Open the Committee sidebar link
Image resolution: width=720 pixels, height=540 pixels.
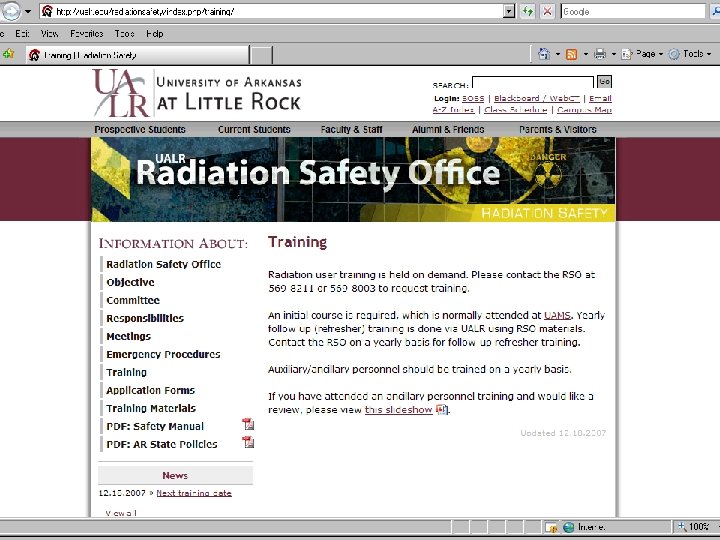click(x=133, y=300)
